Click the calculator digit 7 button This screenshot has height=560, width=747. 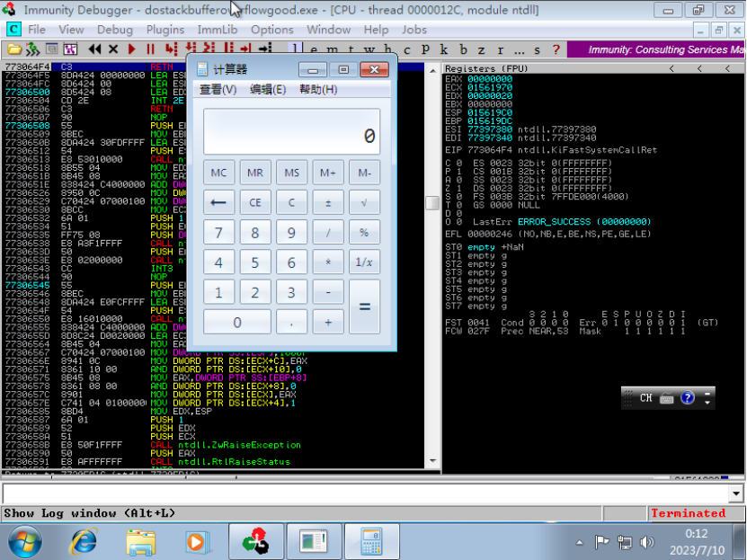click(218, 233)
